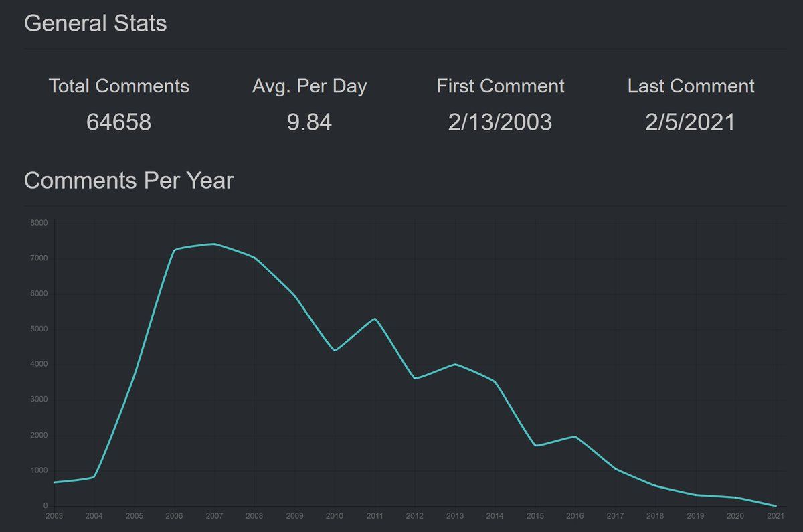The image size is (803, 532).
Task: Click the data point at year 2016
Action: (575, 436)
